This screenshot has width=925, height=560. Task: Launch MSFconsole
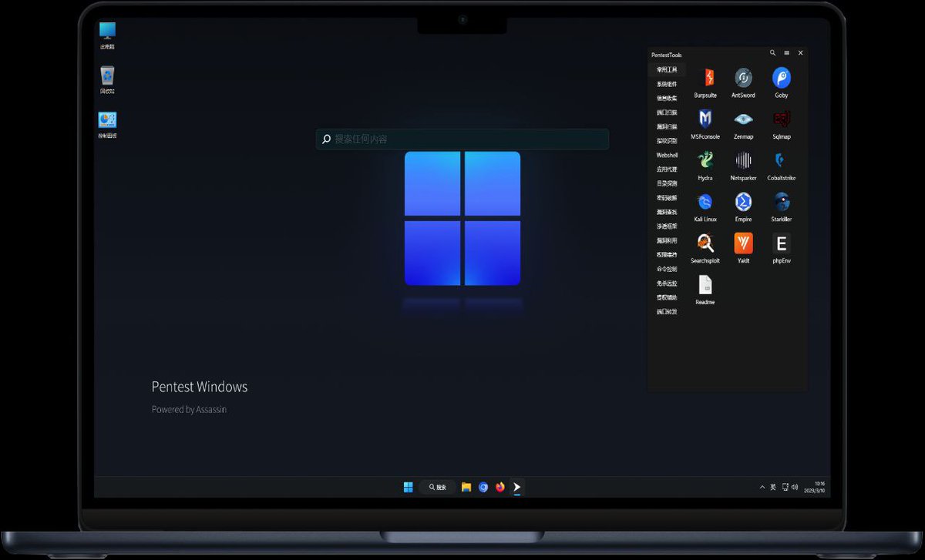(x=705, y=123)
